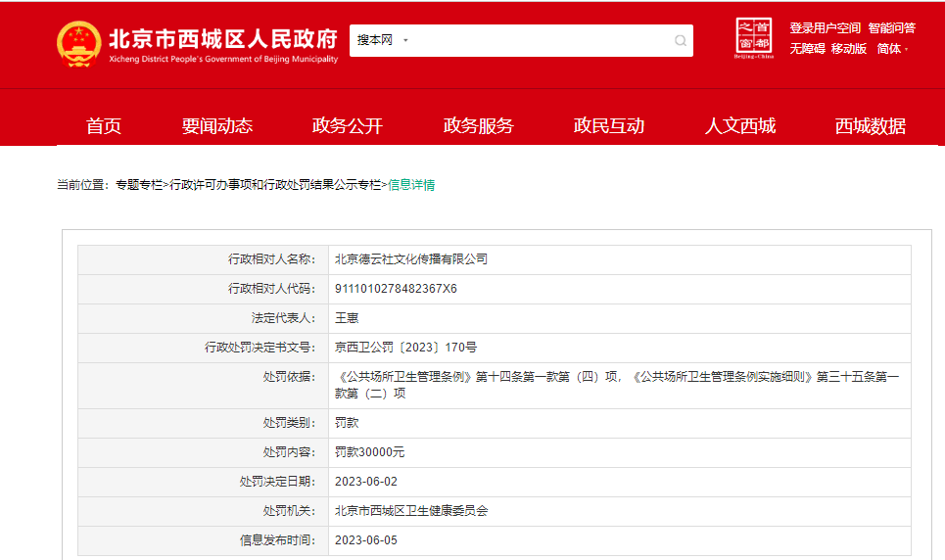
Task: Click the 北京市西城区人民政府 site title
Action: 222,40
